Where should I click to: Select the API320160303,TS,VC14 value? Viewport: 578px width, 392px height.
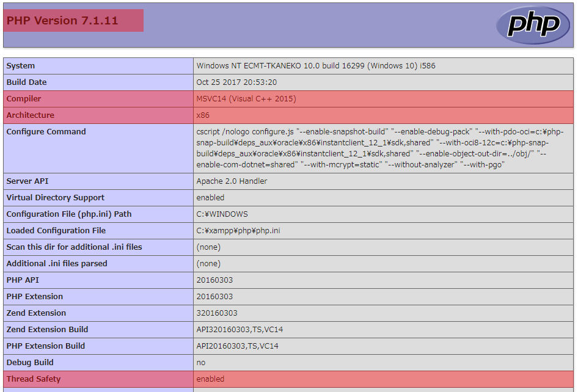point(240,330)
